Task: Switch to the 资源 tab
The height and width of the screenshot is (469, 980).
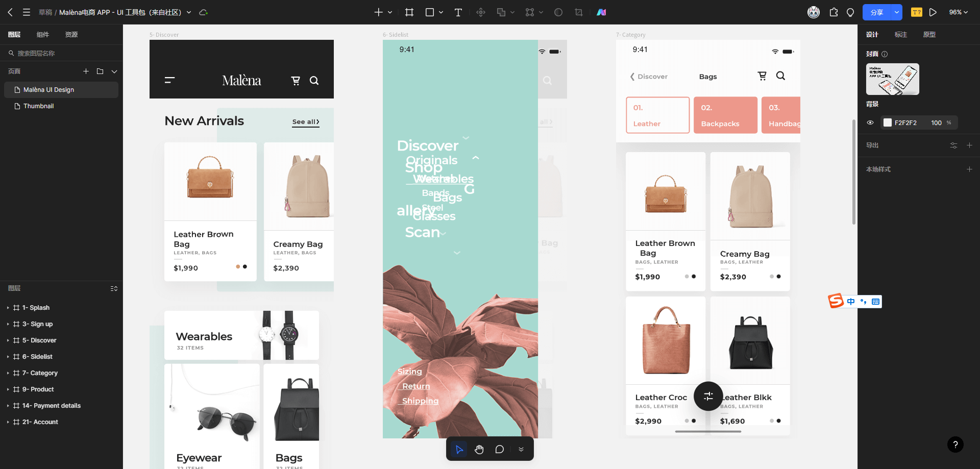Action: (71, 35)
